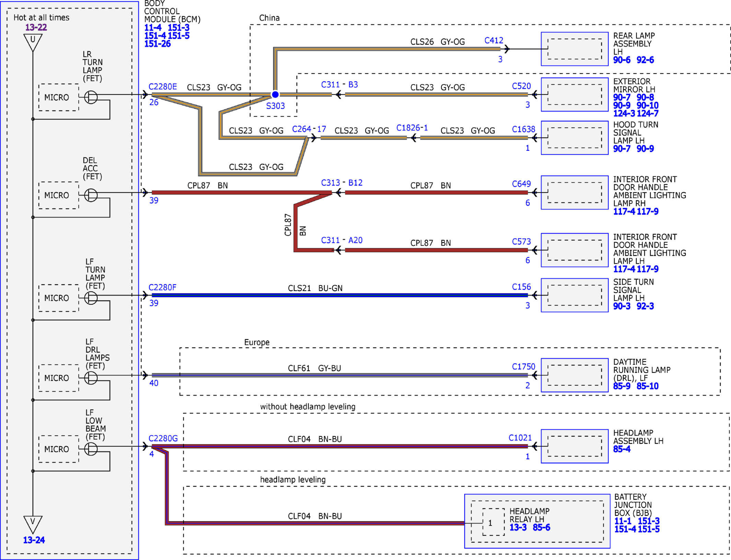The width and height of the screenshot is (731, 560).
Task: Click connector label C311 - A20
Action: pyautogui.click(x=342, y=240)
